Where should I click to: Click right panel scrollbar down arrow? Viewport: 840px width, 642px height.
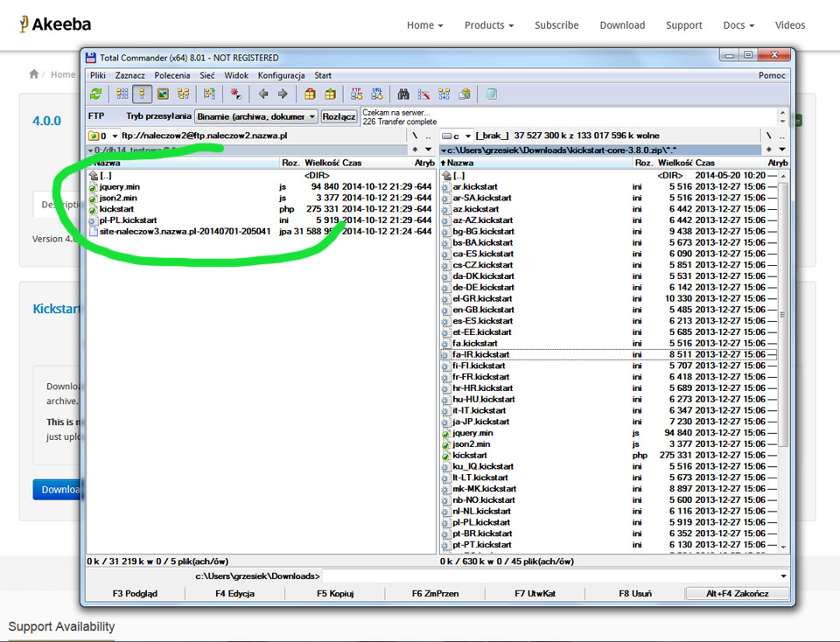click(x=783, y=548)
